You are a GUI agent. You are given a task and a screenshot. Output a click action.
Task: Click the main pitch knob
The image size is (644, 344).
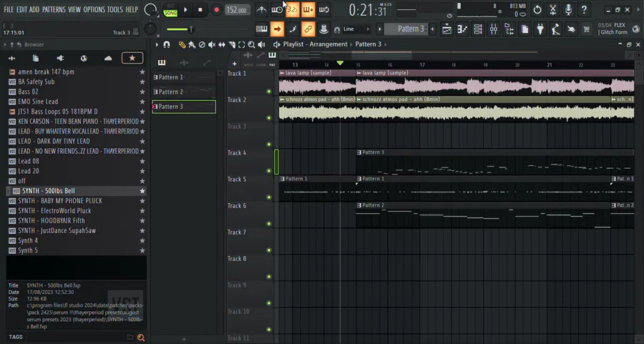150,29
